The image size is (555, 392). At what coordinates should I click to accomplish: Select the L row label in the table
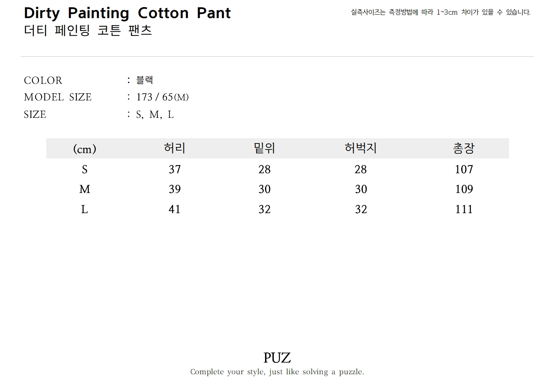click(85, 209)
